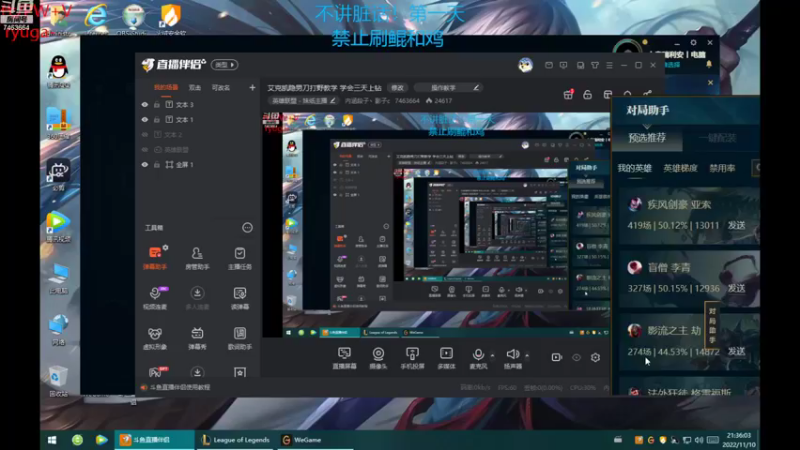Open the 读弹幕 tool
This screenshot has width=800, height=450.
pos(239,297)
